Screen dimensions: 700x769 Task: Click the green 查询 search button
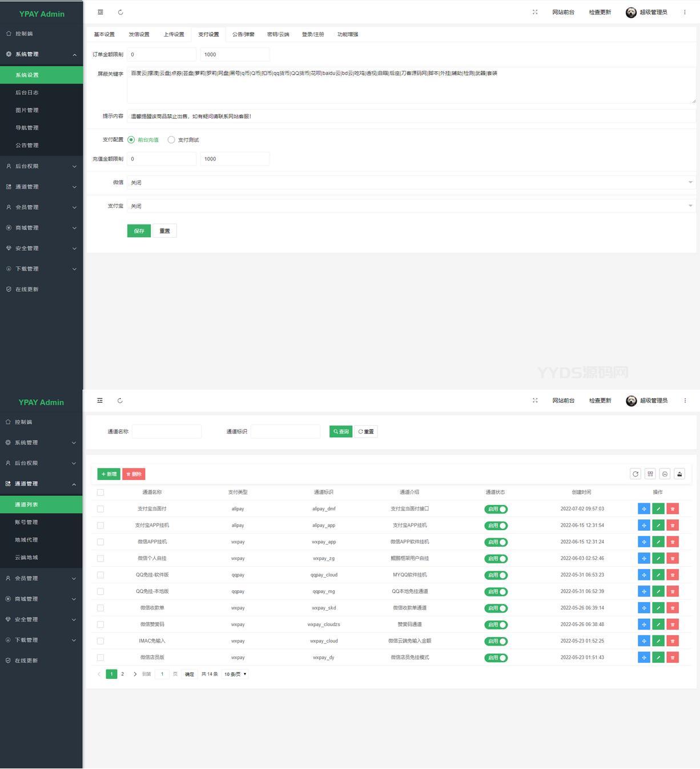pos(341,431)
